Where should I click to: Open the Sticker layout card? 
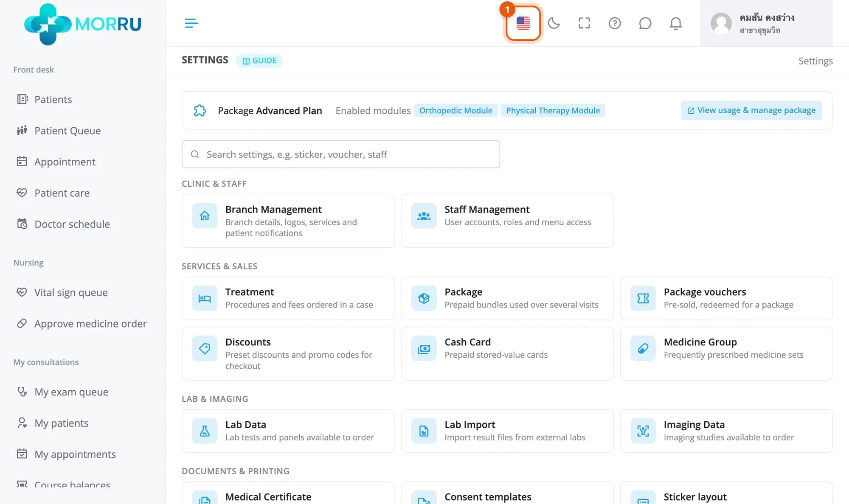click(726, 493)
